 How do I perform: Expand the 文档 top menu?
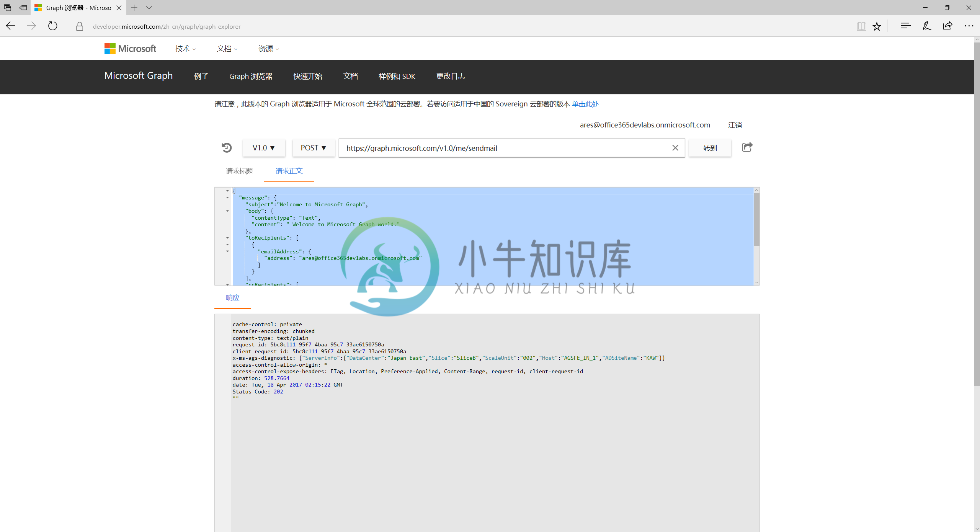[x=227, y=49]
